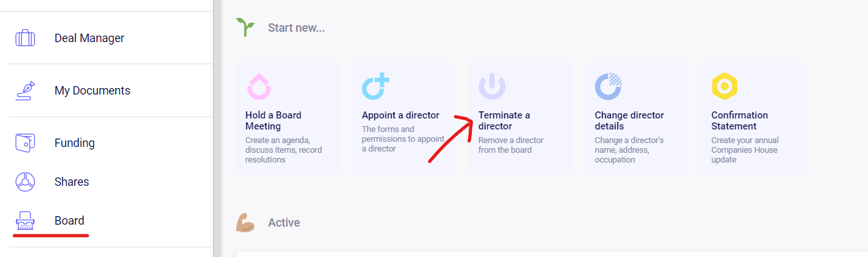This screenshot has height=257, width=868.
Task: Go to My Documents in sidebar
Action: tap(92, 91)
